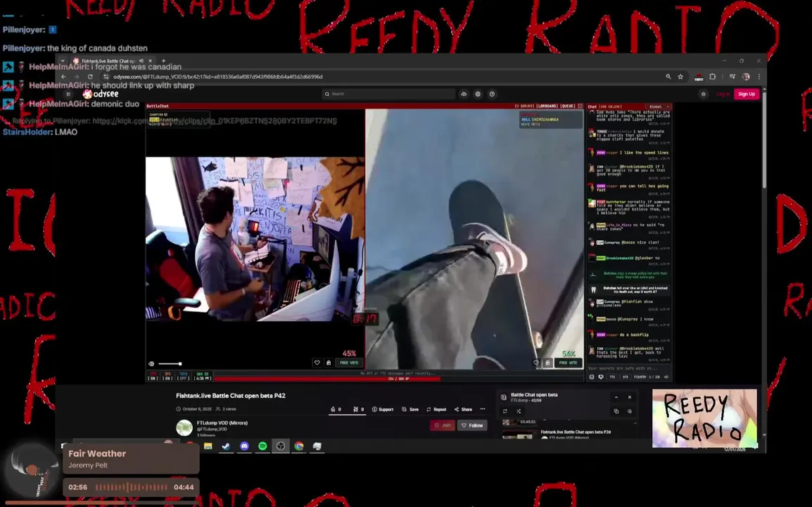Mute the tab via its speaker icon
Screen dimensions: 812x507
(x=141, y=61)
